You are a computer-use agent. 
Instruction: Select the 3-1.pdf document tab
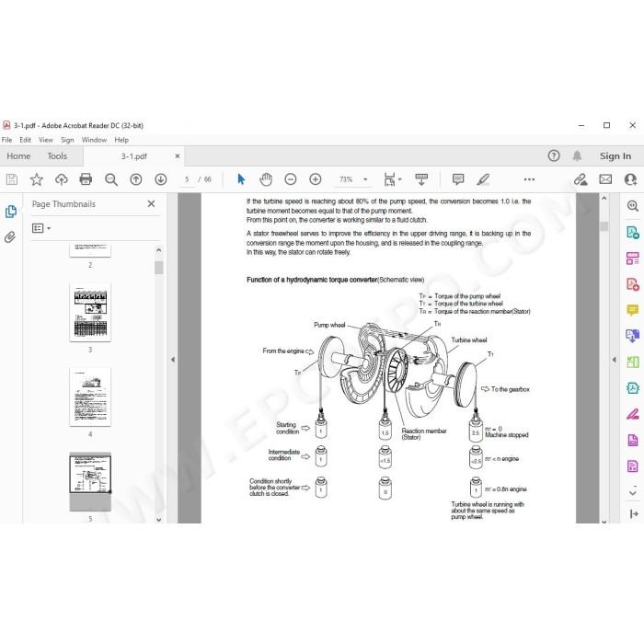point(134,156)
